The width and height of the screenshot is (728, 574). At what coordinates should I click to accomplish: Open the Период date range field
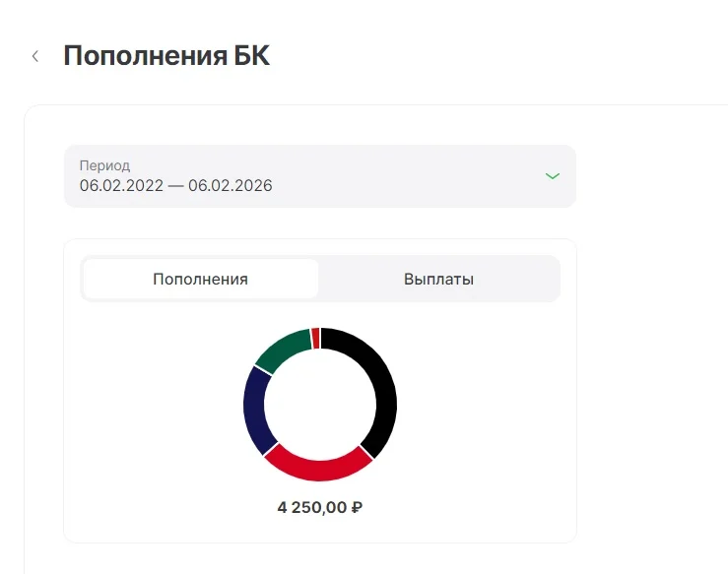[x=320, y=176]
